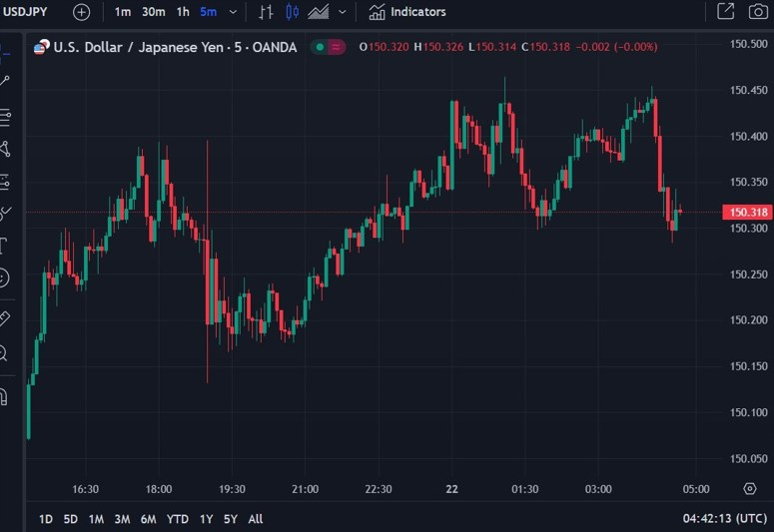This screenshot has width=774, height=532.
Task: Switch to the 30m timeframe
Action: [x=154, y=12]
